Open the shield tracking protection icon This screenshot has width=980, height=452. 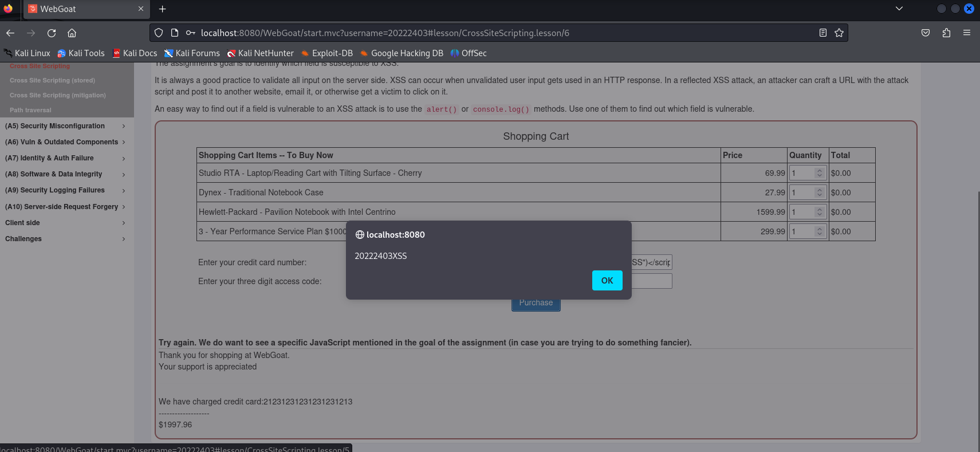[159, 33]
